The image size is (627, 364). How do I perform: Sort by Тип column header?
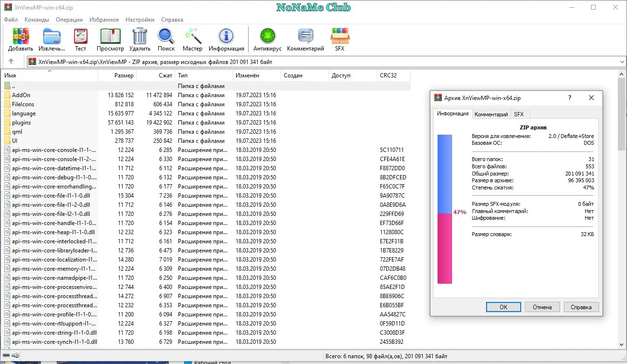pyautogui.click(x=204, y=75)
